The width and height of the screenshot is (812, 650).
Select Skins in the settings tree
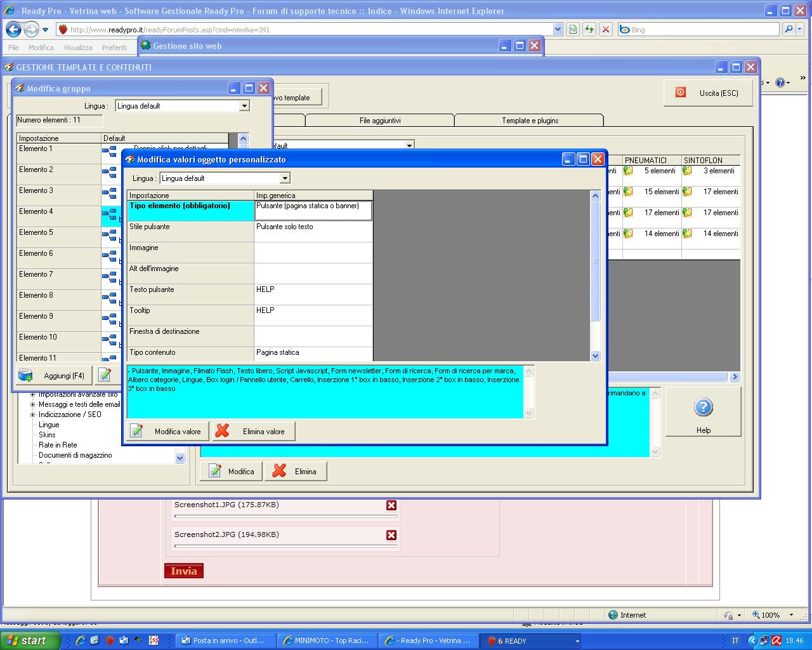47,435
